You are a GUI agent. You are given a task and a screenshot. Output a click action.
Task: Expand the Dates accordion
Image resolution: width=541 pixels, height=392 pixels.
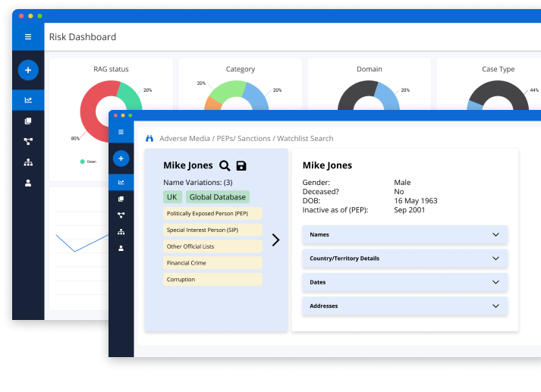click(x=404, y=282)
